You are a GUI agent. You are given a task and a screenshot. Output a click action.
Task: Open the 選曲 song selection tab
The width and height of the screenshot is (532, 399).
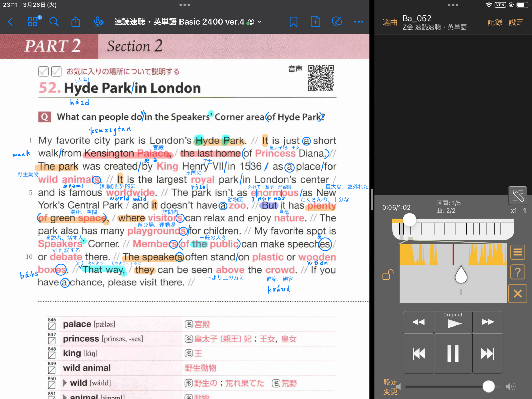390,22
